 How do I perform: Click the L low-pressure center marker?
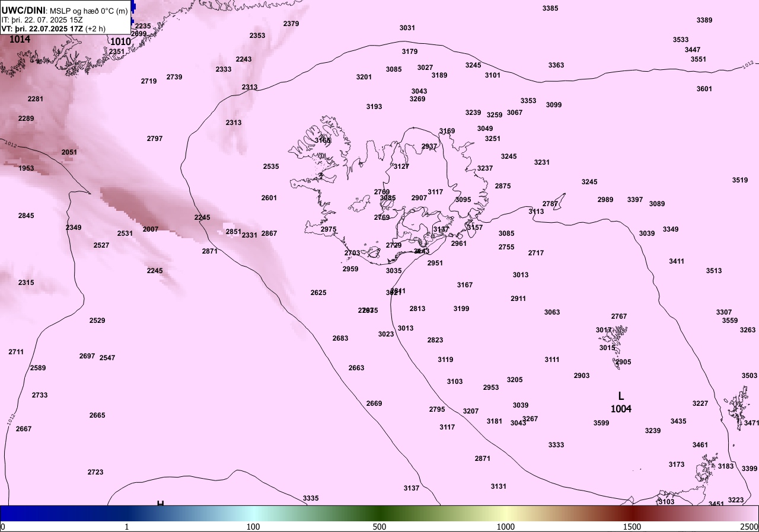tap(621, 396)
